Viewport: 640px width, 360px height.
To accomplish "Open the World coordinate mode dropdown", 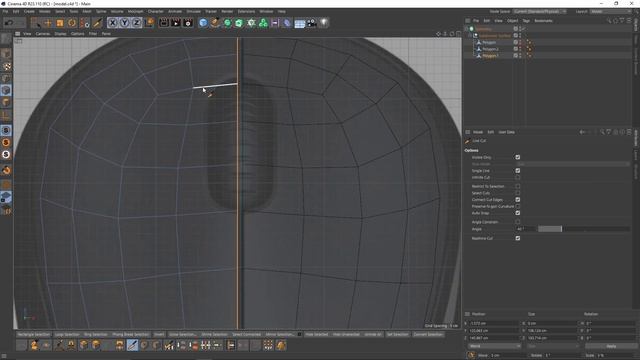I will click(x=494, y=346).
